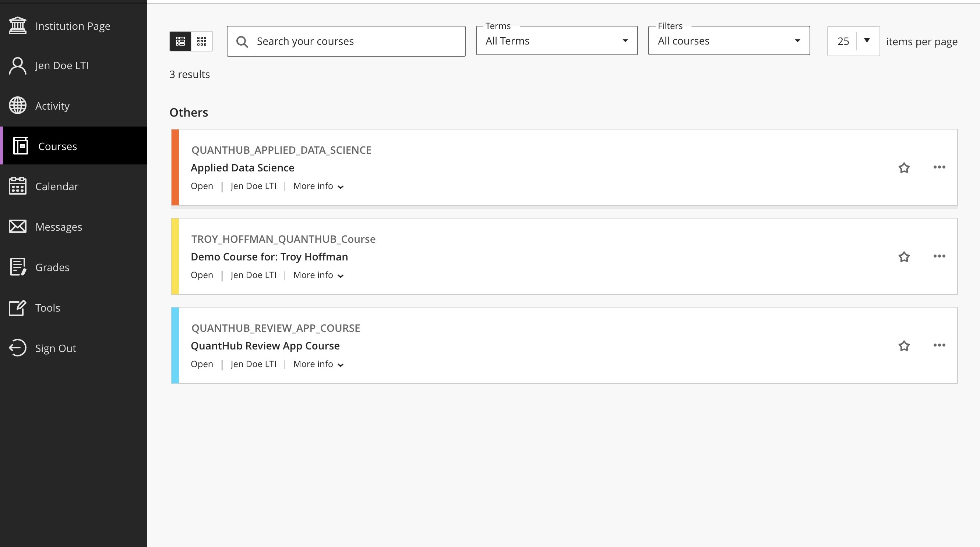Favorite the Applied Data Science course star
The image size is (980, 547).
904,168
